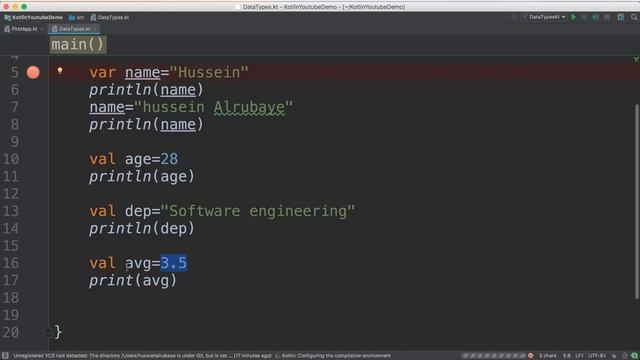Open the LF line separator selector
640x360 pixels.
click(580, 356)
